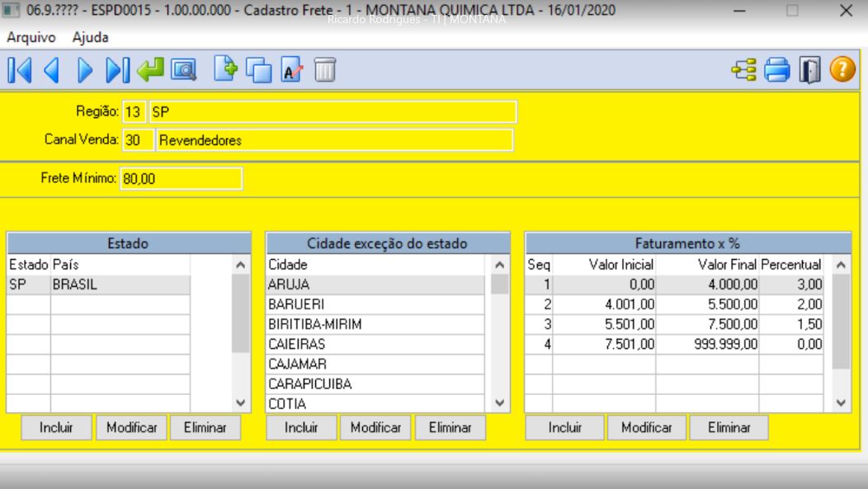Select city CAJAMAR in the list
This screenshot has width=868, height=489.
click(375, 364)
